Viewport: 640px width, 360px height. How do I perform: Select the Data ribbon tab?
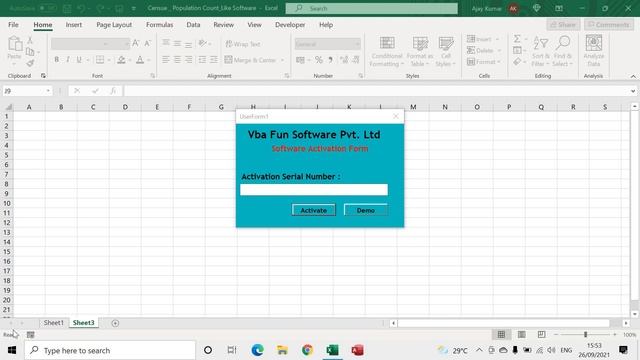[193, 25]
